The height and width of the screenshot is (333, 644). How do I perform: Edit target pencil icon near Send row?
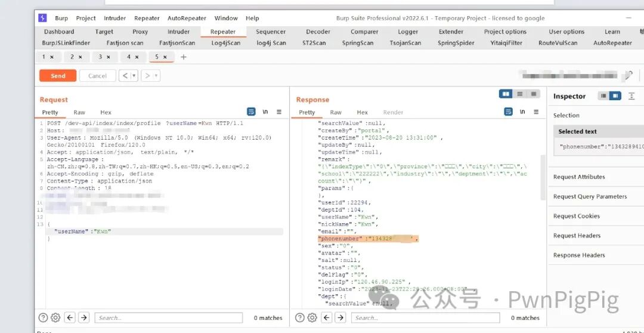coord(629,75)
